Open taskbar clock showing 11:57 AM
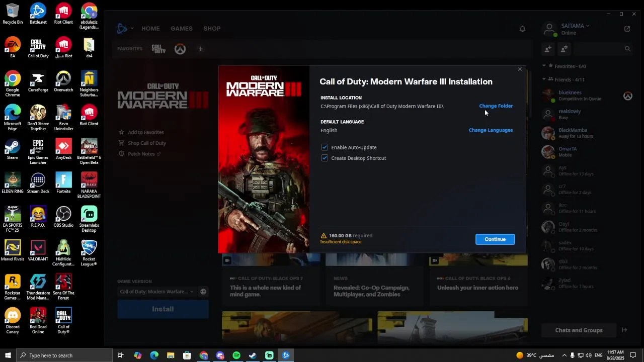 tap(615, 355)
